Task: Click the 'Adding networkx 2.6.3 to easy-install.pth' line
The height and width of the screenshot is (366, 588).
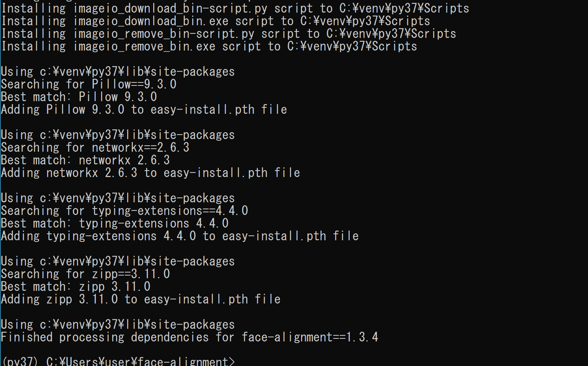Action: coord(151,172)
